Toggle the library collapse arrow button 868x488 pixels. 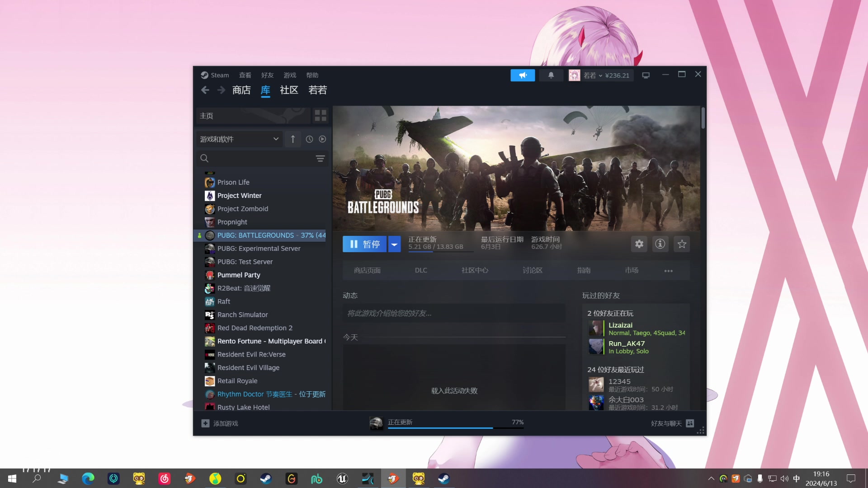point(293,139)
